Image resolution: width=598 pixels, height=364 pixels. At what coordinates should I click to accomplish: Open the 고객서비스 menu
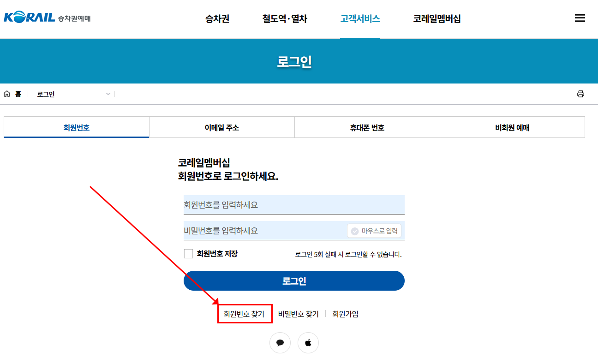coord(360,19)
